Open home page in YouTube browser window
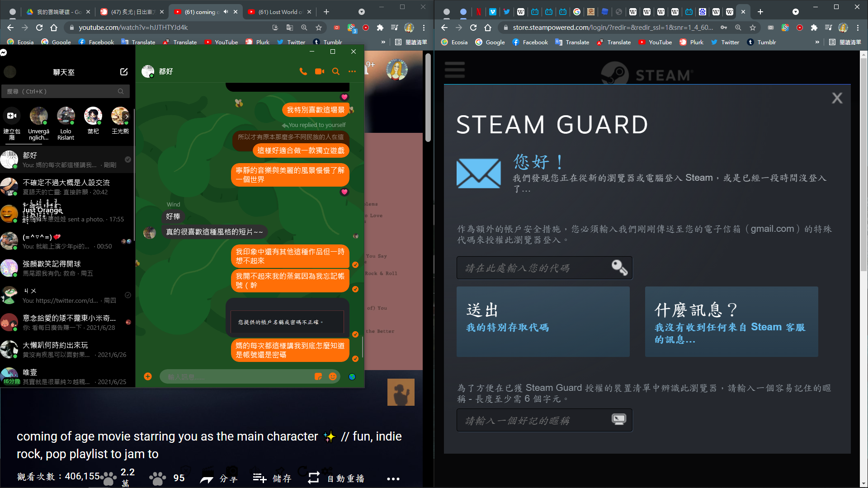The height and width of the screenshot is (488, 868). [x=54, y=28]
